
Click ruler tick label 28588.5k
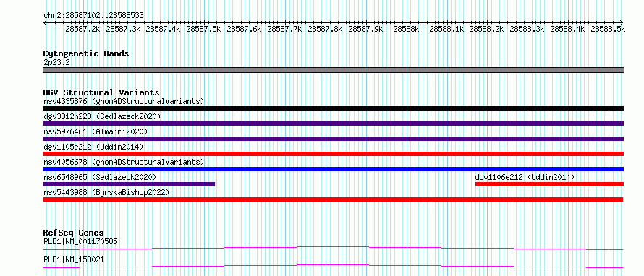click(x=608, y=29)
